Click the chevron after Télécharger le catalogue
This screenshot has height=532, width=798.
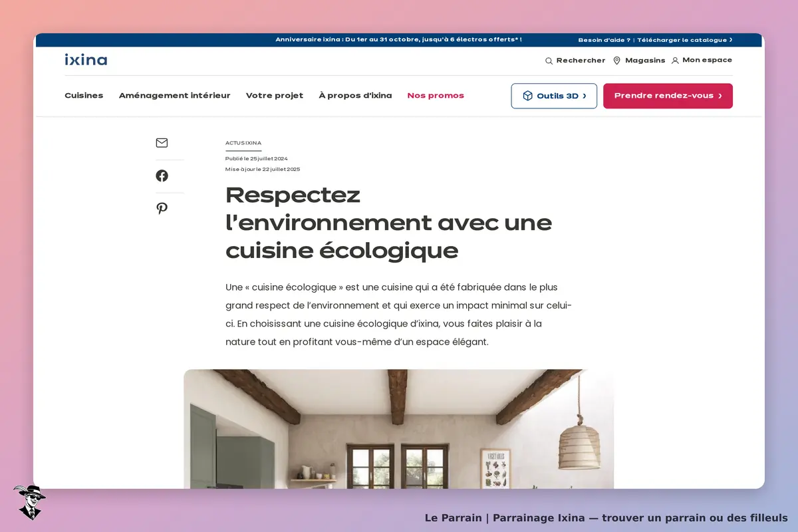[x=731, y=40]
